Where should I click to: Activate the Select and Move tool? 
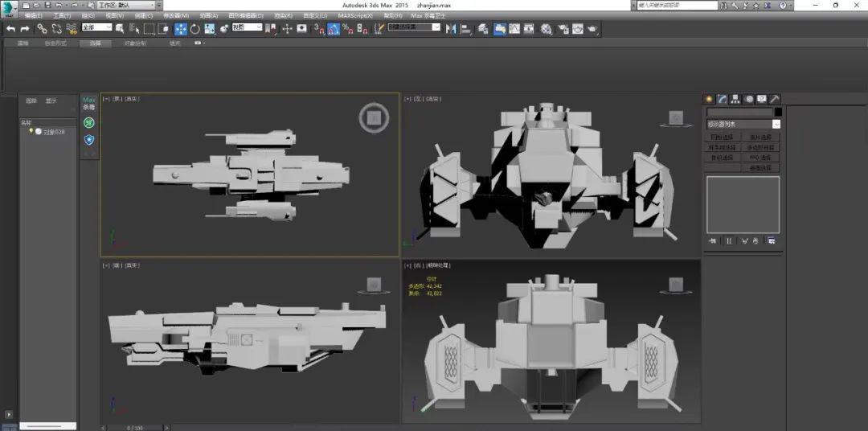(x=181, y=29)
